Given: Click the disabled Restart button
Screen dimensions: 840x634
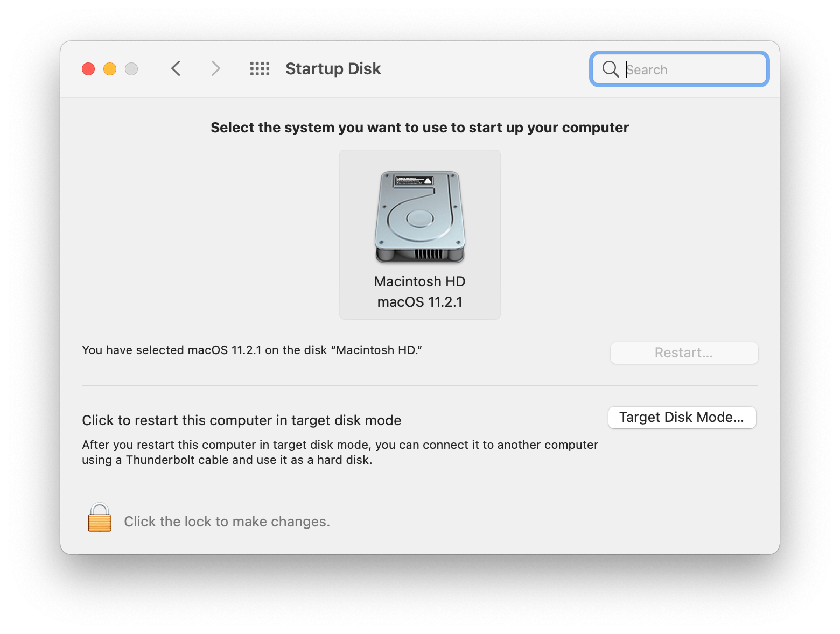Looking at the screenshot, I should click(683, 353).
